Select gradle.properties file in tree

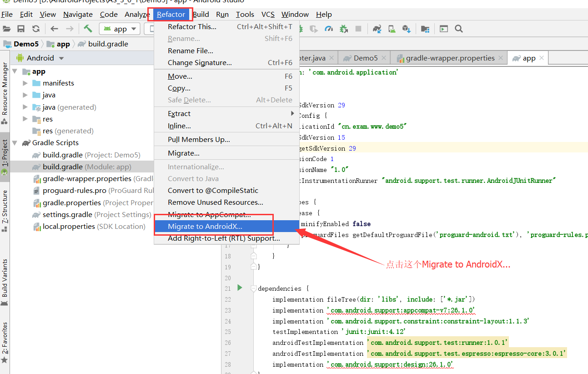coord(93,202)
